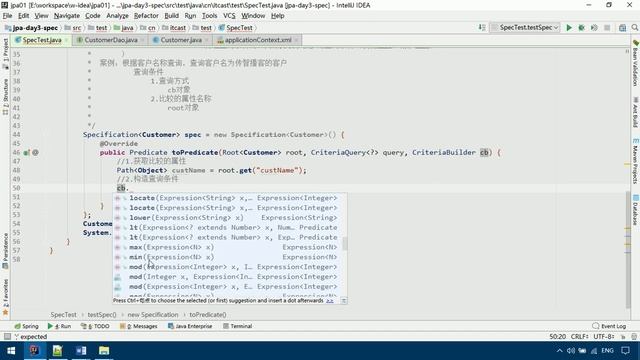This screenshot has height=360, width=640.
Task: Toggle tool window bars icon in status bar
Action: tap(7, 337)
